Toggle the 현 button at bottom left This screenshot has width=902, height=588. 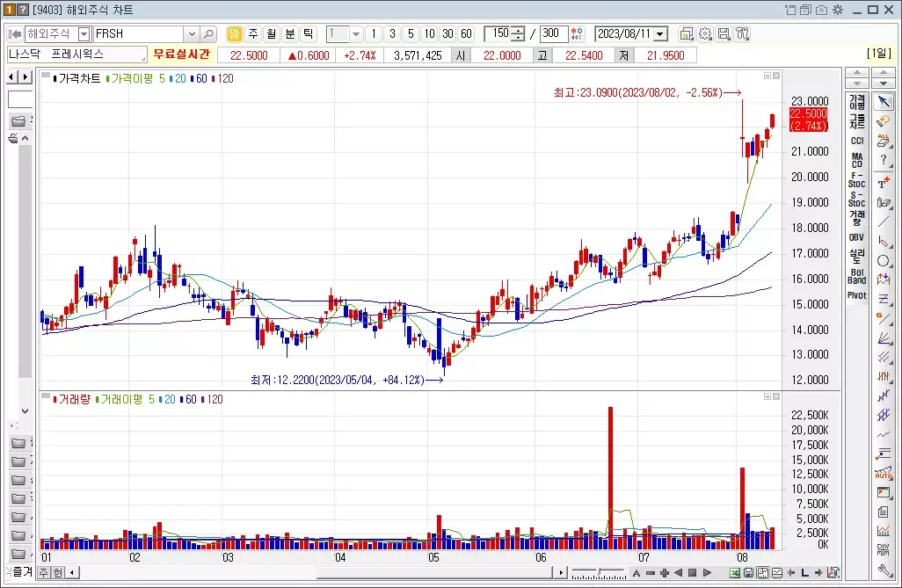[x=58, y=572]
